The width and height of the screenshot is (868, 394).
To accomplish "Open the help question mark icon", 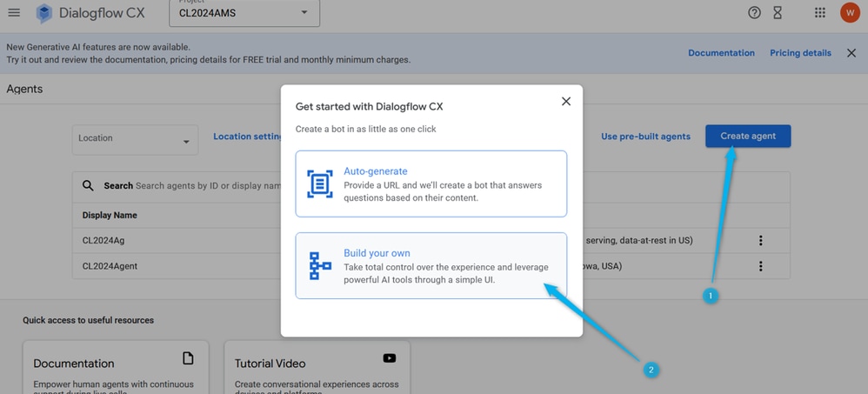I will click(754, 13).
